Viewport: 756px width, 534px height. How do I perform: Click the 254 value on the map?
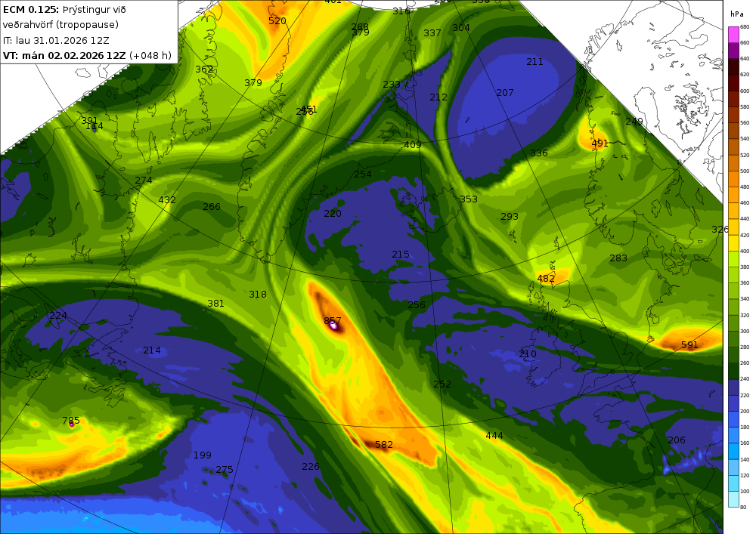point(363,174)
